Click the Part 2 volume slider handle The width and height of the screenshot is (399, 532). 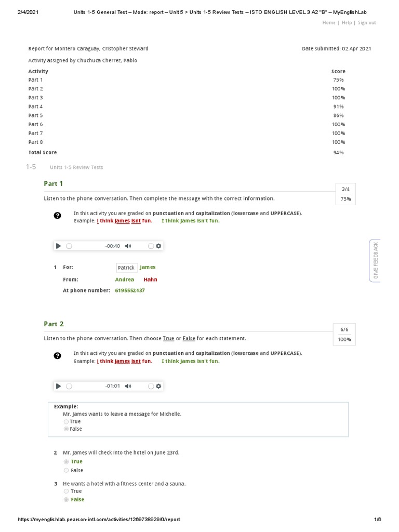(151, 386)
